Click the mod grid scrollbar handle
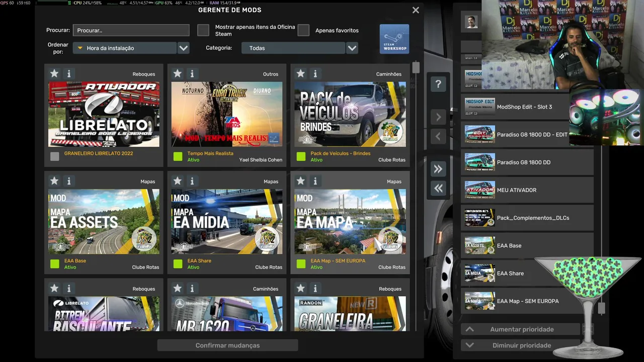 click(x=416, y=67)
